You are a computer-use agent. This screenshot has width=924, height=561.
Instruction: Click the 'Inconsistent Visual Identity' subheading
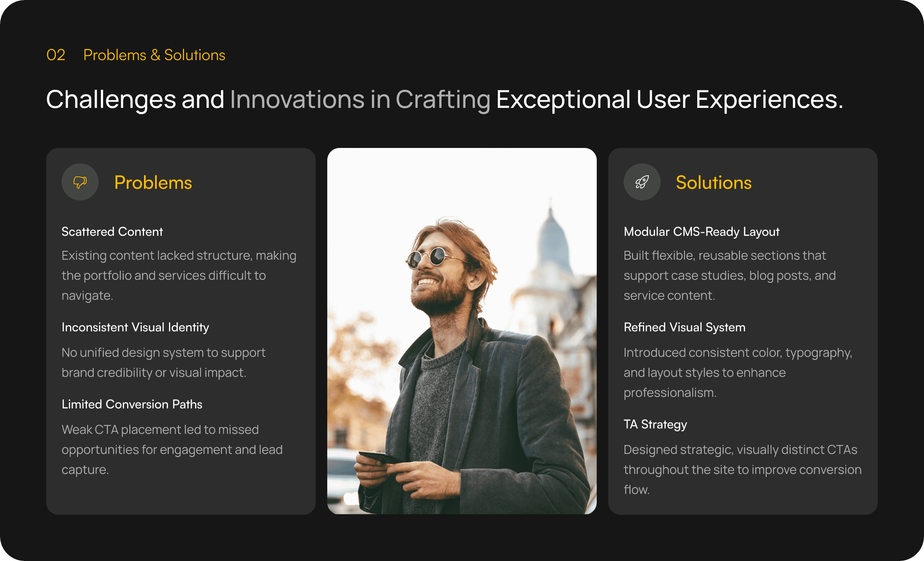tap(135, 327)
